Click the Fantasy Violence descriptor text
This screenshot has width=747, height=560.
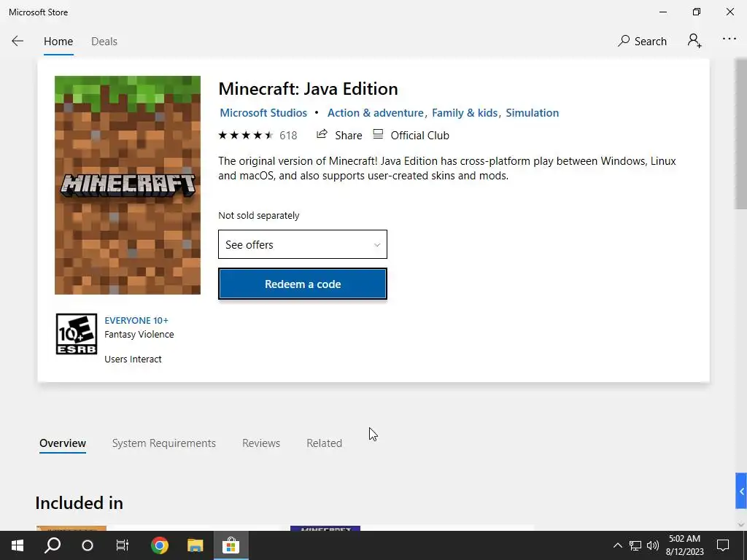click(139, 335)
